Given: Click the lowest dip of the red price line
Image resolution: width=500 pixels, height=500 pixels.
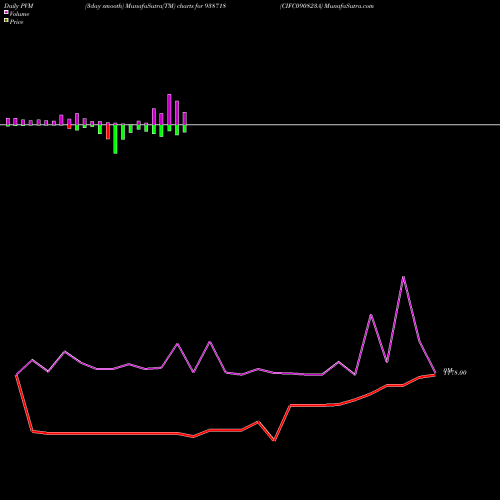Looking at the screenshot, I should point(274,440).
